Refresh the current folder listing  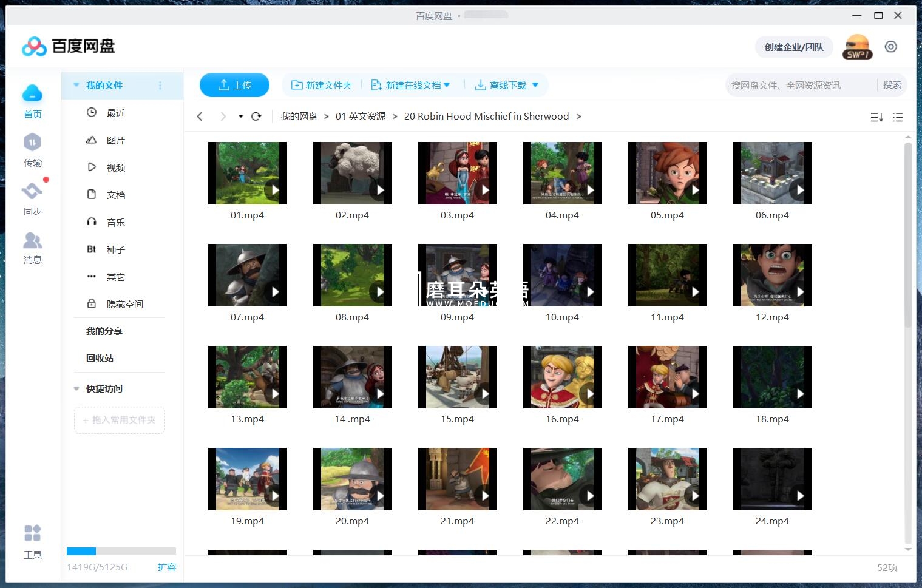[256, 117]
